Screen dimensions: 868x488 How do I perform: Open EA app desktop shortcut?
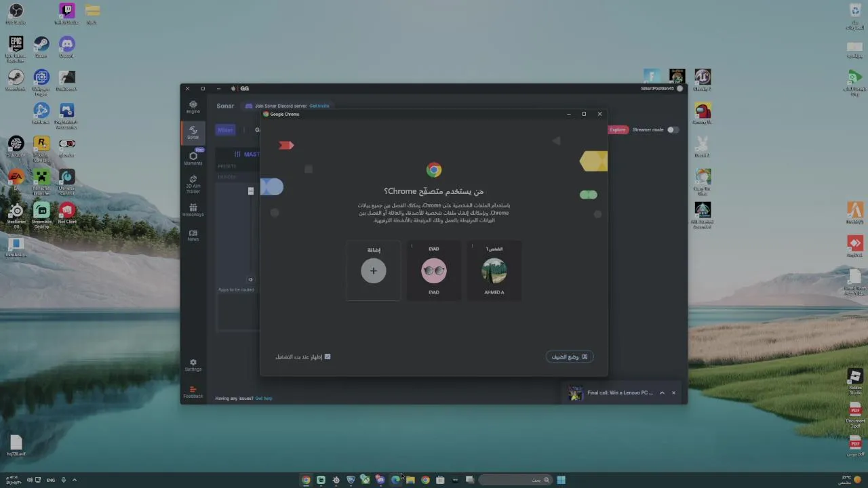(16, 180)
